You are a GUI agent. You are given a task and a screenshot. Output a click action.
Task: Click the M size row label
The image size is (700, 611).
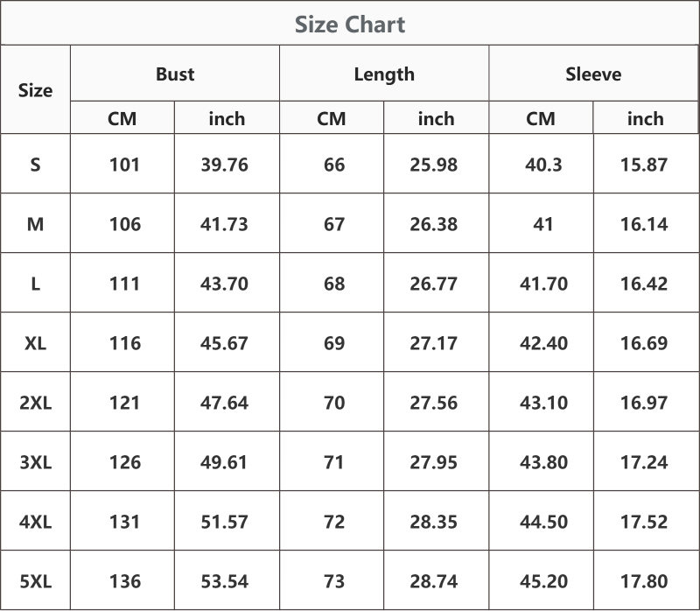click(35, 224)
